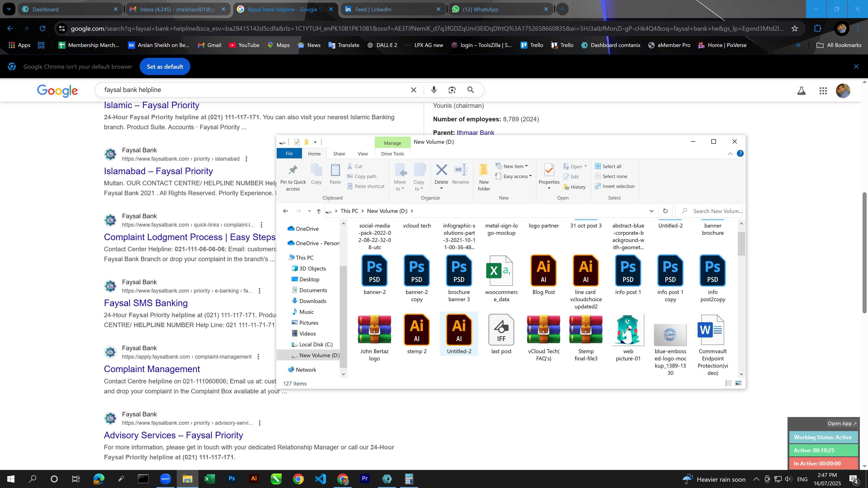Screen dimensions: 868x488
Task: Click the New folder icon
Action: coord(484,177)
